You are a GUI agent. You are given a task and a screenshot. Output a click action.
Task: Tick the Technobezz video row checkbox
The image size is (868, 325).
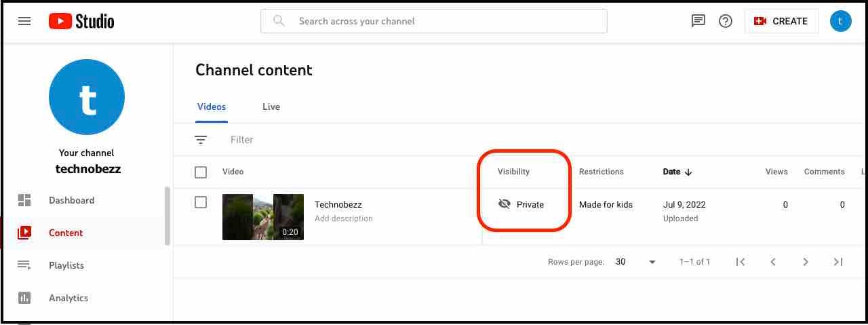pyautogui.click(x=201, y=202)
